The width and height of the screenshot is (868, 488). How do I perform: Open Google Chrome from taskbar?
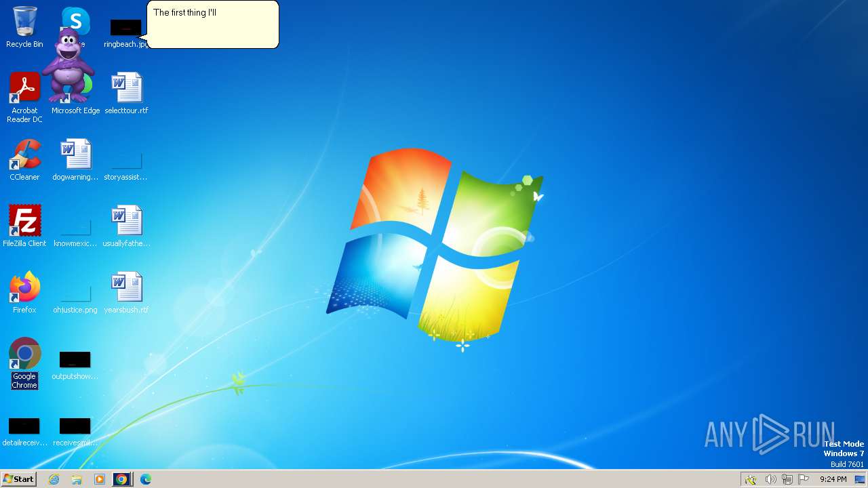[121, 479]
